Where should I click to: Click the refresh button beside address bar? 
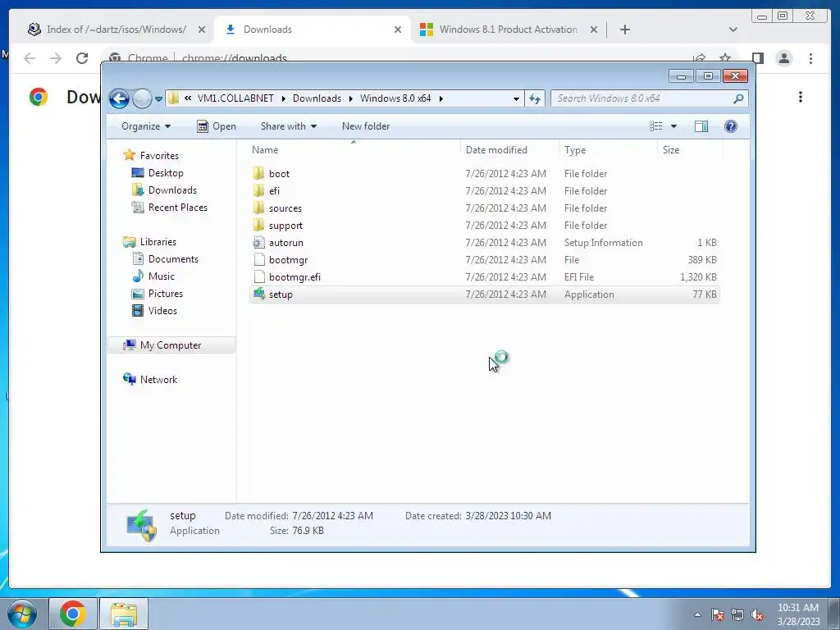[x=535, y=98]
